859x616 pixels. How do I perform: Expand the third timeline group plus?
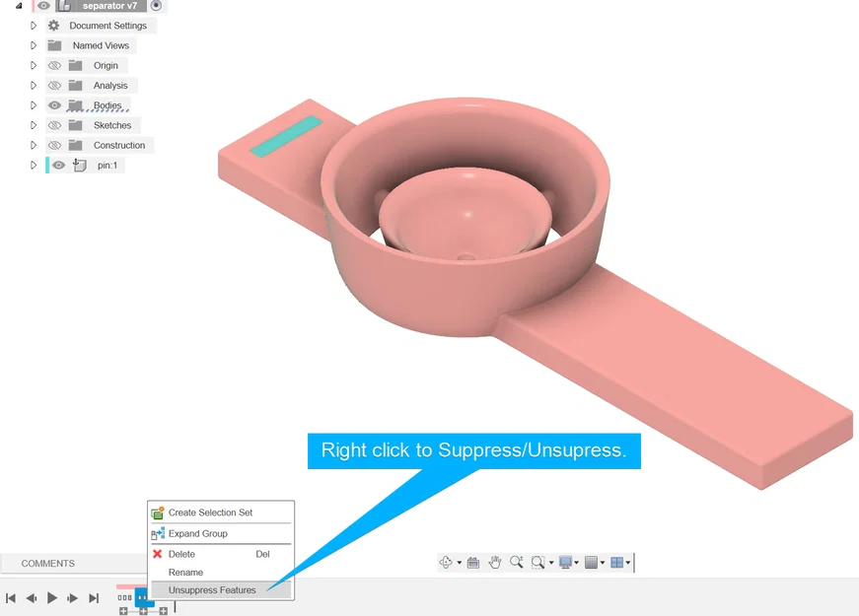pos(164,611)
